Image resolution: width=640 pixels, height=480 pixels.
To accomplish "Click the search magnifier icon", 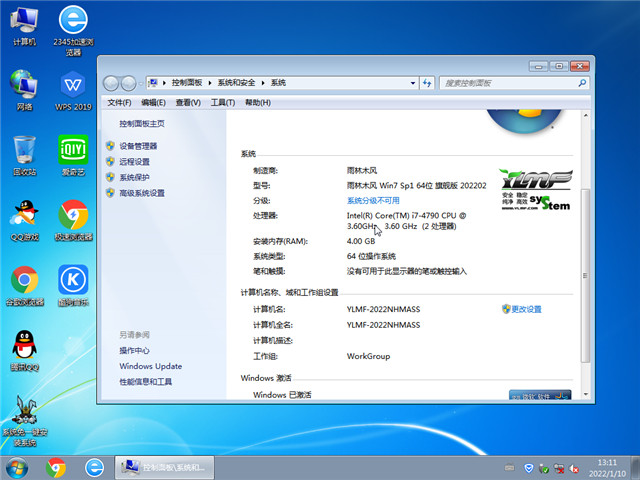I will point(582,83).
